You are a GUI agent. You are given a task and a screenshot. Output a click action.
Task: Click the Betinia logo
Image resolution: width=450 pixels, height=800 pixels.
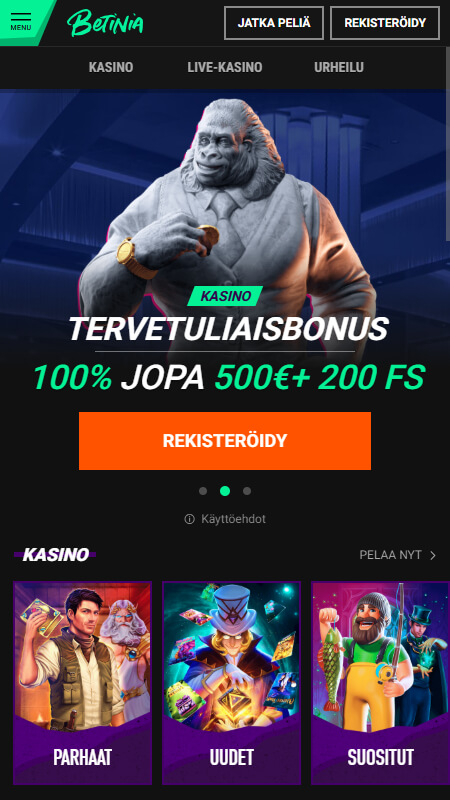pos(105,23)
